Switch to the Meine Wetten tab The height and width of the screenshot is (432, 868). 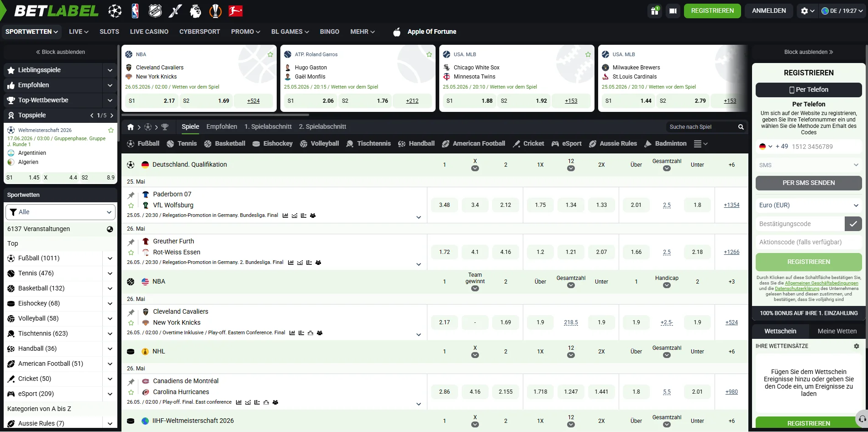tap(837, 332)
